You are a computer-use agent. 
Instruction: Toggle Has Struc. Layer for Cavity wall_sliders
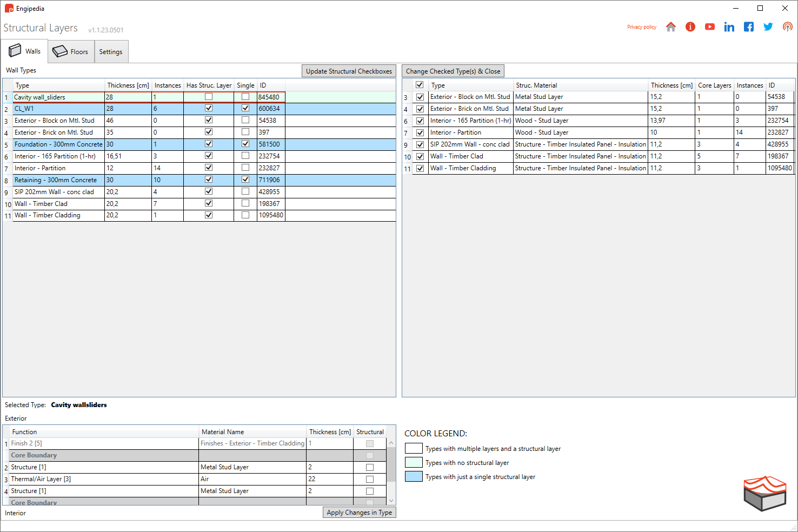click(x=209, y=97)
